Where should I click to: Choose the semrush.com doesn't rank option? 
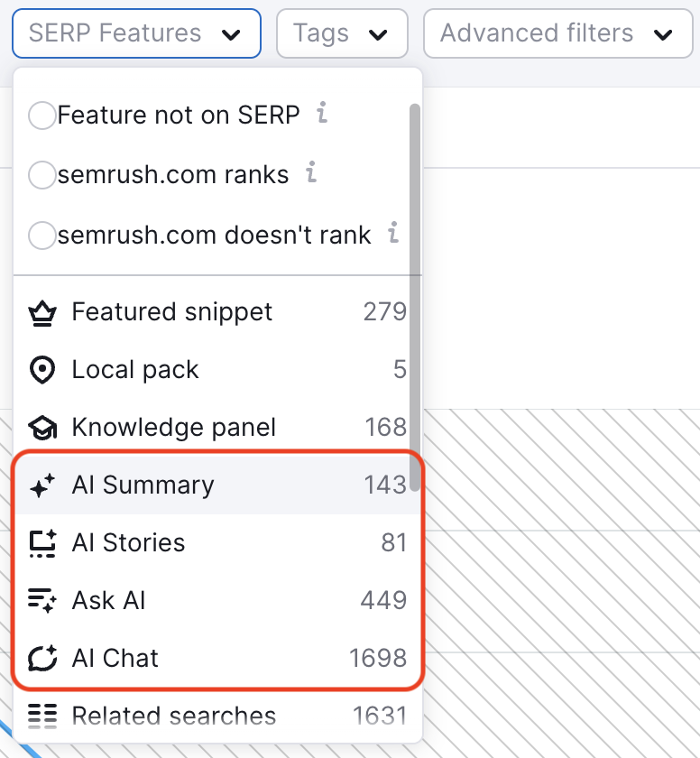[41, 236]
